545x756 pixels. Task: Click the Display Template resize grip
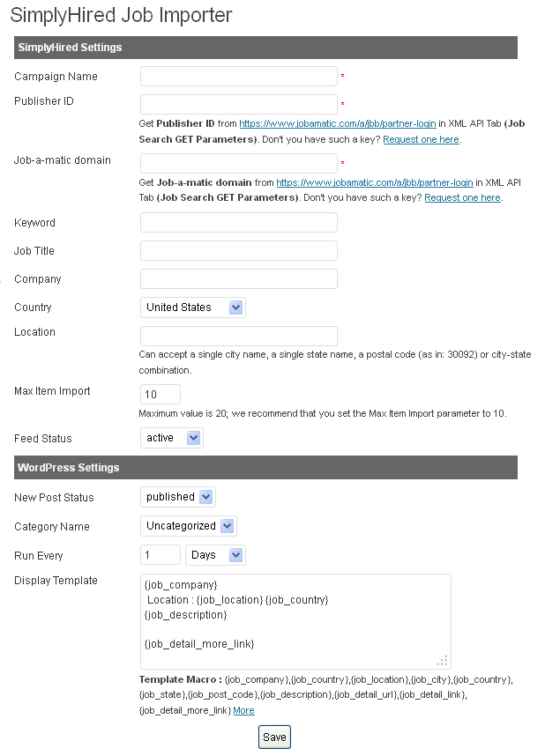(x=443, y=660)
